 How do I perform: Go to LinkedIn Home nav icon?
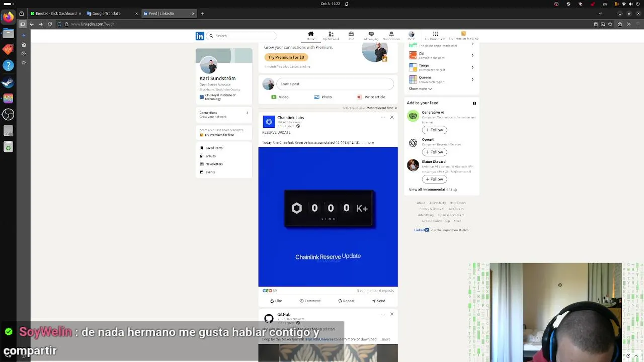(x=311, y=36)
